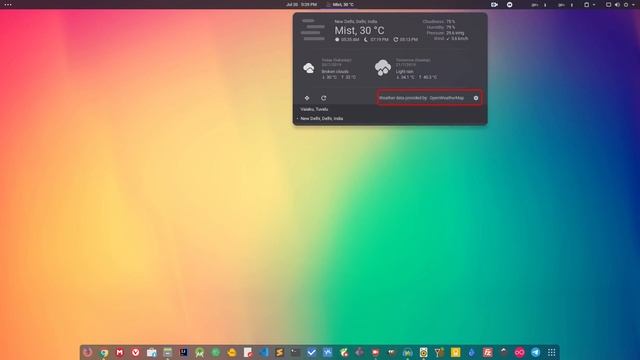Image resolution: width=640 pixels, height=360 pixels.
Task: Show all applications grid in dock
Action: 551,352
